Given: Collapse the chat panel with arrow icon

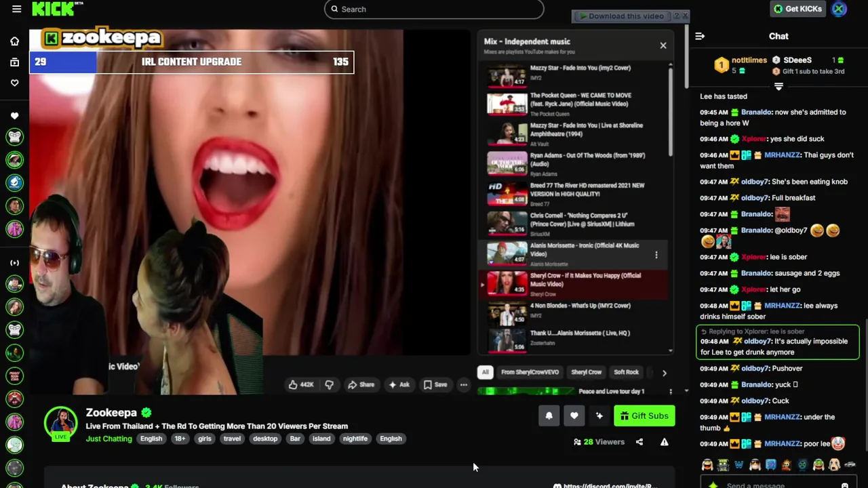Looking at the screenshot, I should tap(700, 36).
